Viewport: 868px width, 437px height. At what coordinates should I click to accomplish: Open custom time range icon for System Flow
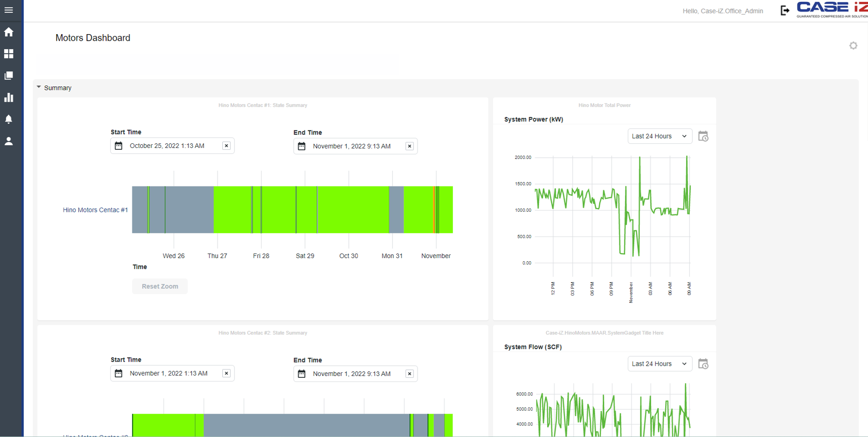703,364
